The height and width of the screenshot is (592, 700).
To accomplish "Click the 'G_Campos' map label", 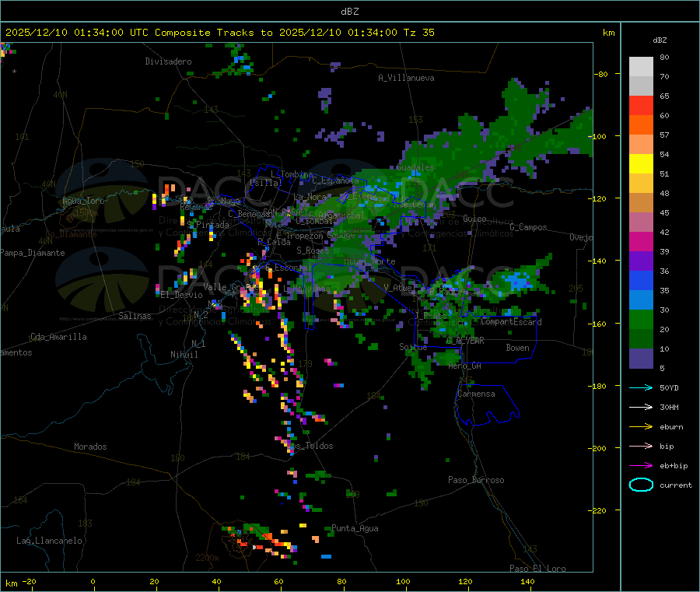I will [528, 227].
